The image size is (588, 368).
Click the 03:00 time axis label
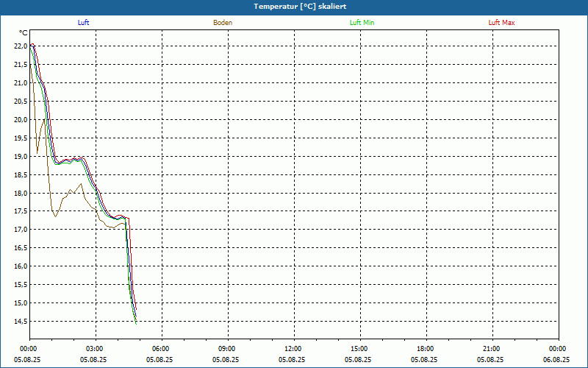pyautogui.click(x=94, y=349)
